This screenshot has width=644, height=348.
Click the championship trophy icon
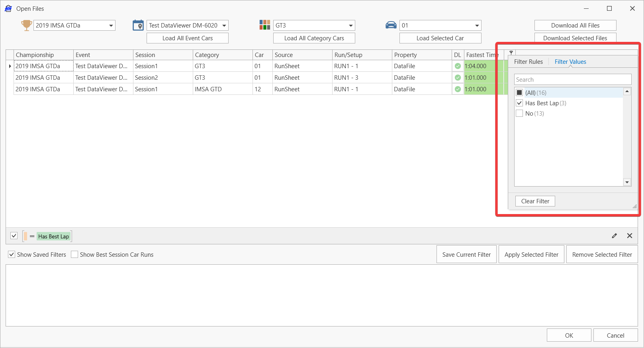tap(26, 25)
